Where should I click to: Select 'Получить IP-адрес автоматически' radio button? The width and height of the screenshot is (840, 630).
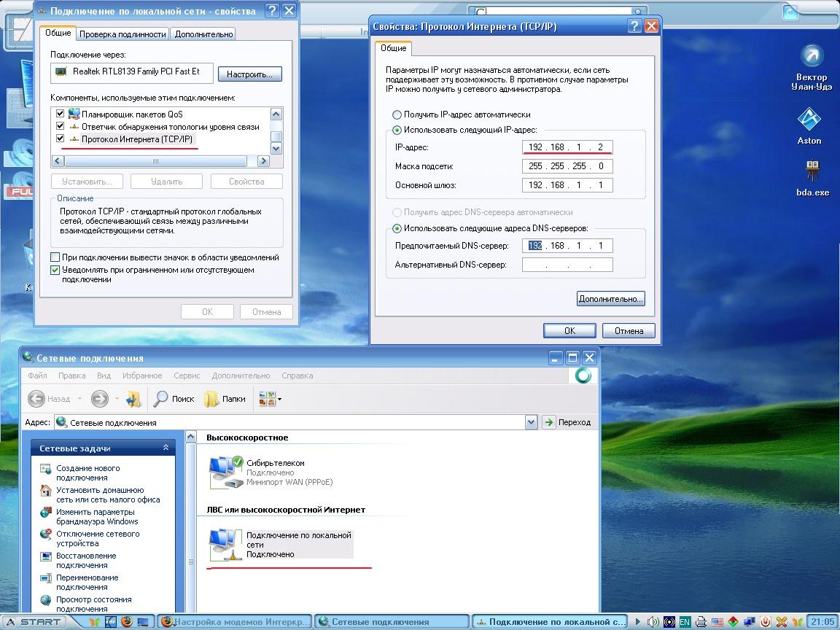[x=397, y=114]
